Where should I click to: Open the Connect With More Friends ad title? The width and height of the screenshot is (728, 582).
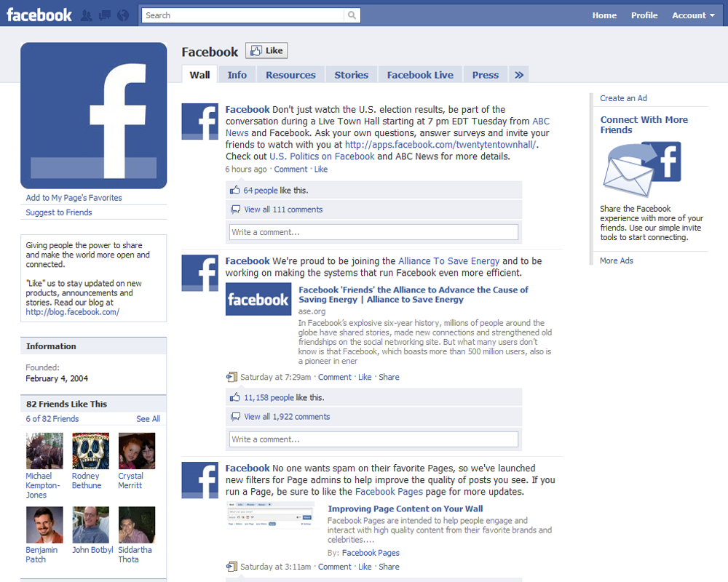(644, 125)
